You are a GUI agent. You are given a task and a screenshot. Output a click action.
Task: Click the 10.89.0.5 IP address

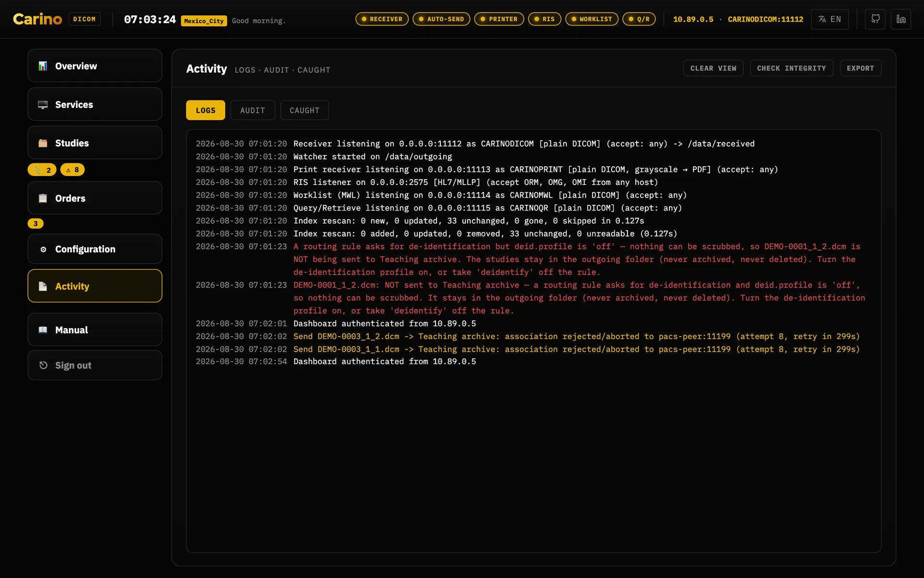pos(693,19)
